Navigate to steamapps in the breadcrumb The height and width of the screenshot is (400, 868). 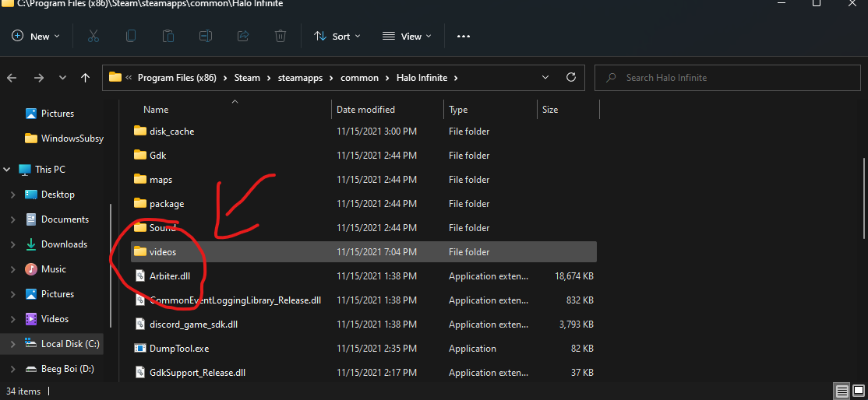pyautogui.click(x=298, y=78)
